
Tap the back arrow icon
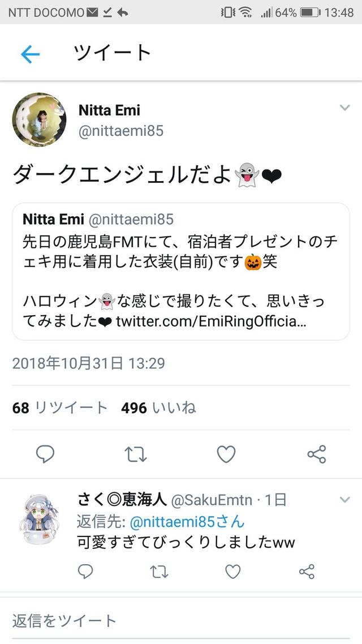pyautogui.click(x=30, y=54)
